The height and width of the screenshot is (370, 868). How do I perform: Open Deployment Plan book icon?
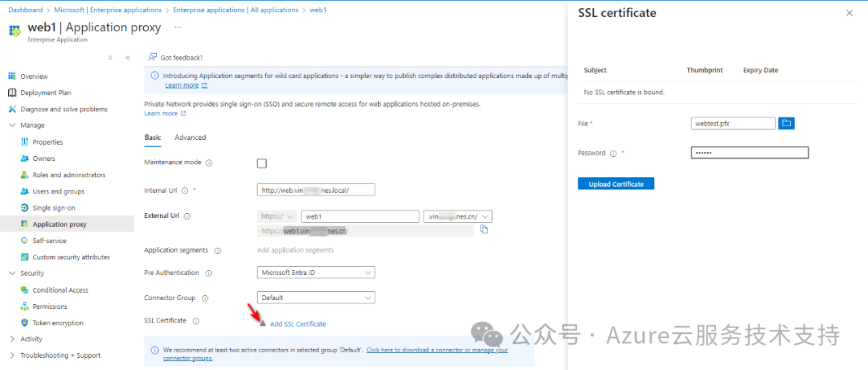[x=10, y=92]
